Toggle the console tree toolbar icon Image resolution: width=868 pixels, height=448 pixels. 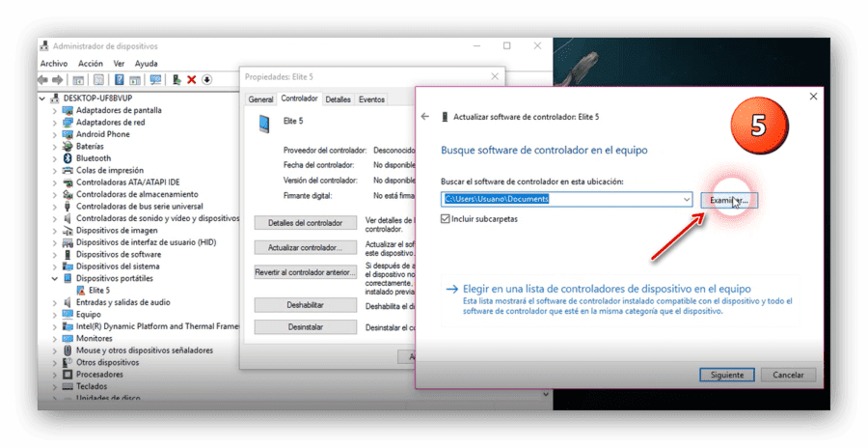[78, 80]
